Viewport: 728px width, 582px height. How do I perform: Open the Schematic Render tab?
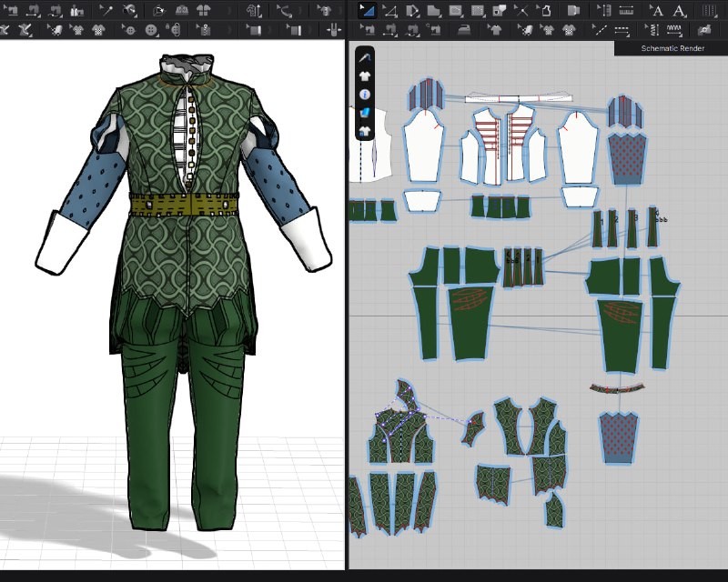[672, 48]
